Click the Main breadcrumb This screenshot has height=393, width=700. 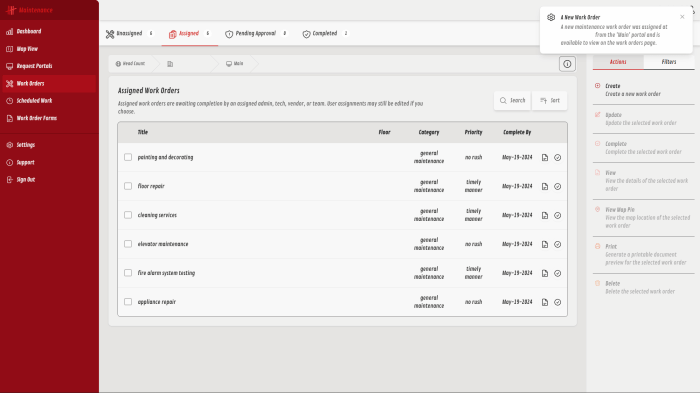coord(235,64)
